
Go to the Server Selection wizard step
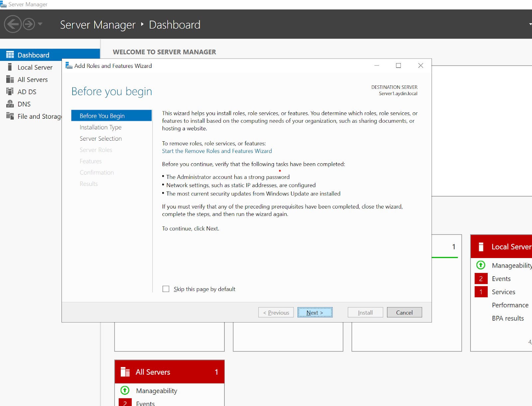point(101,138)
